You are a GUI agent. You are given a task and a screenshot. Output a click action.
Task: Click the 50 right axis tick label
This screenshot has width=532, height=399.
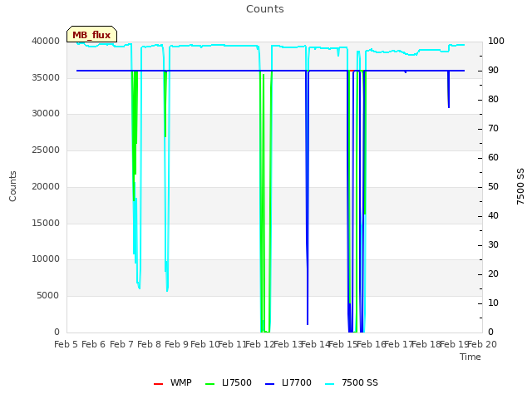493,186
